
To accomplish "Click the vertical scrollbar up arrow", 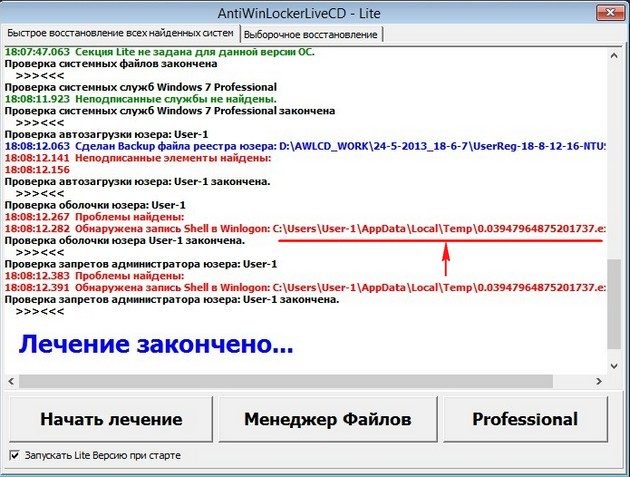I will pos(614,56).
